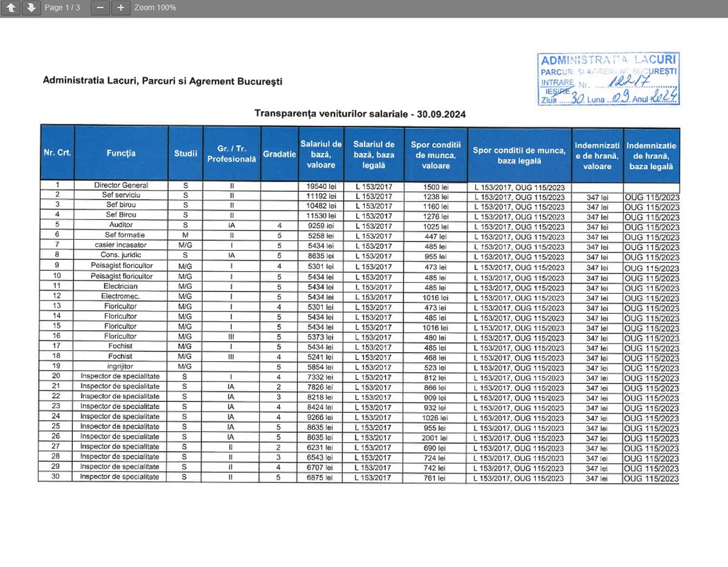Click the base salary '5241 lei'
The image size is (728, 567).
(321, 357)
